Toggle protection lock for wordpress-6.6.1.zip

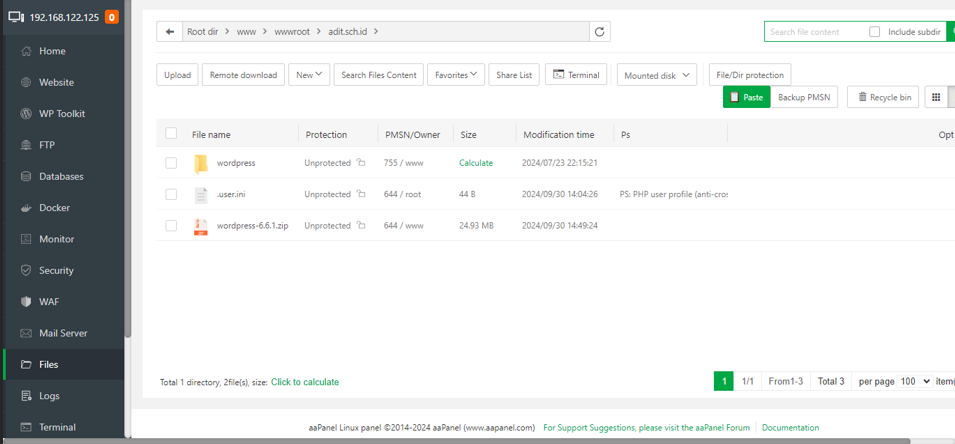pyautogui.click(x=361, y=225)
